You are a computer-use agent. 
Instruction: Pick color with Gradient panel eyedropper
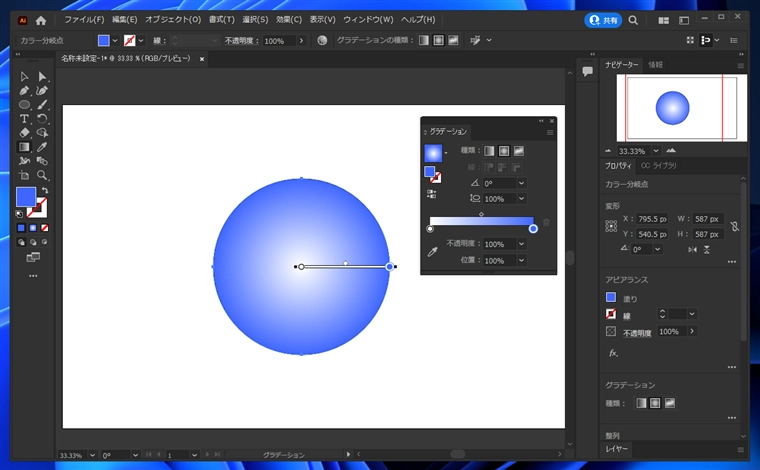pos(432,252)
